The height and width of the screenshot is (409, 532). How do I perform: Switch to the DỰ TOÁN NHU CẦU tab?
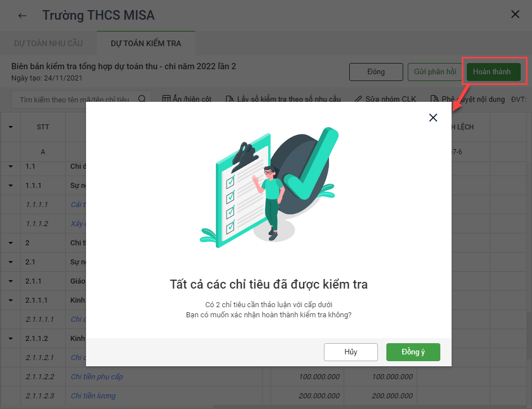[48, 43]
